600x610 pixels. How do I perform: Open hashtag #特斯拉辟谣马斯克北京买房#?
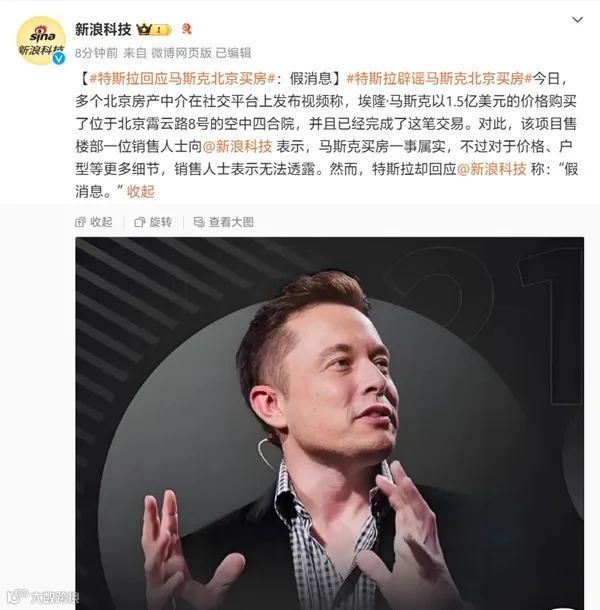(x=439, y=79)
